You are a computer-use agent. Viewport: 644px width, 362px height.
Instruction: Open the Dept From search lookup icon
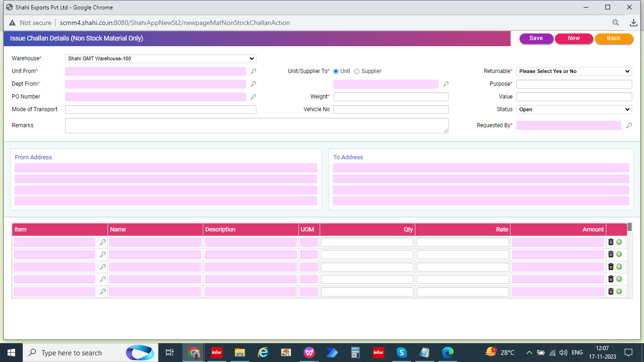(x=253, y=84)
